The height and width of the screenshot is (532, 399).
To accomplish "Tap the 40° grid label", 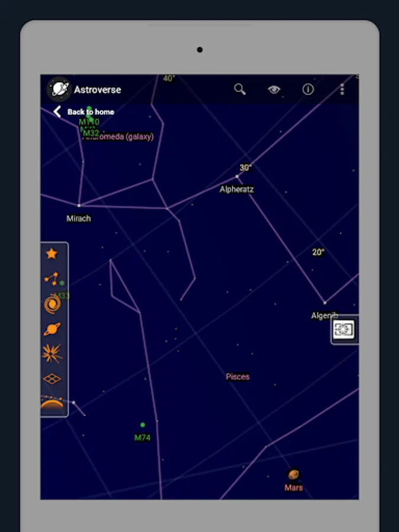I will 168,79.
